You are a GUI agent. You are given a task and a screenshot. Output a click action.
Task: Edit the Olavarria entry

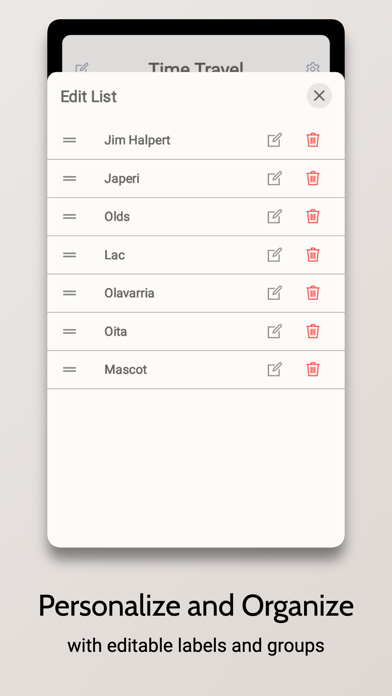coord(274,293)
